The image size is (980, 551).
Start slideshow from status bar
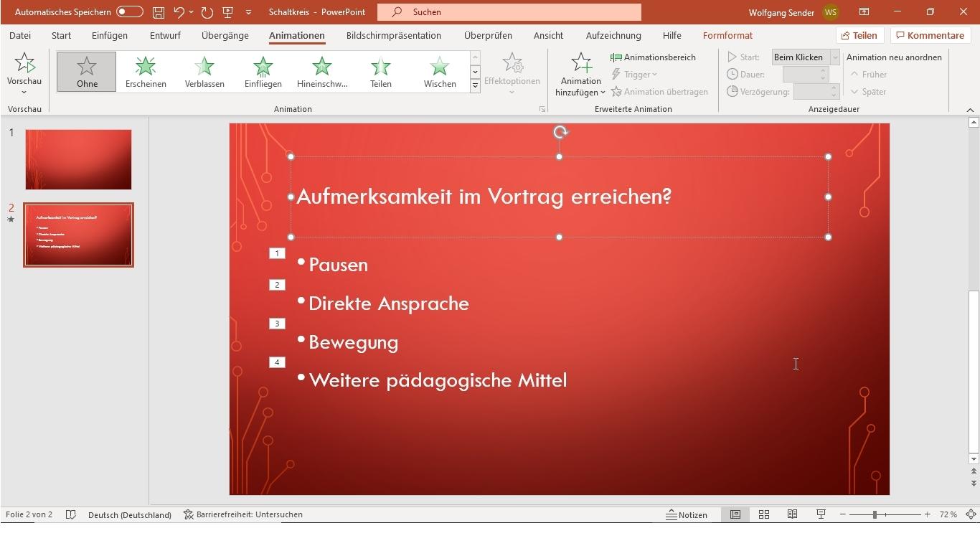pos(821,514)
